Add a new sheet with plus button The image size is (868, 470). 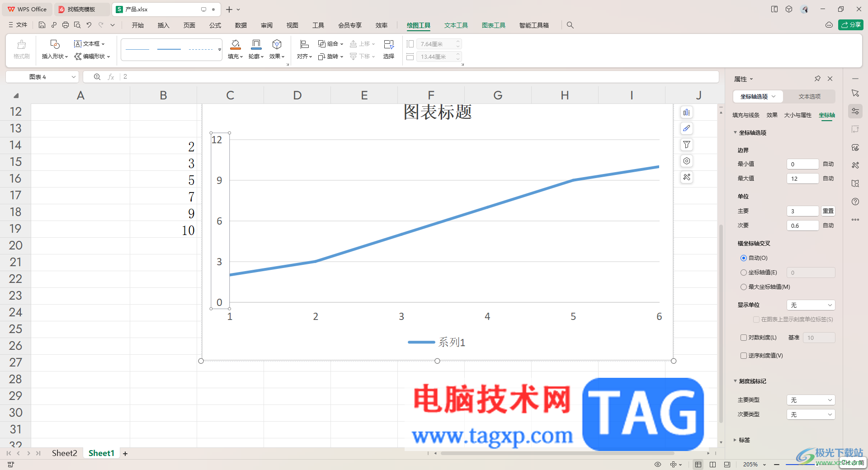(125, 453)
